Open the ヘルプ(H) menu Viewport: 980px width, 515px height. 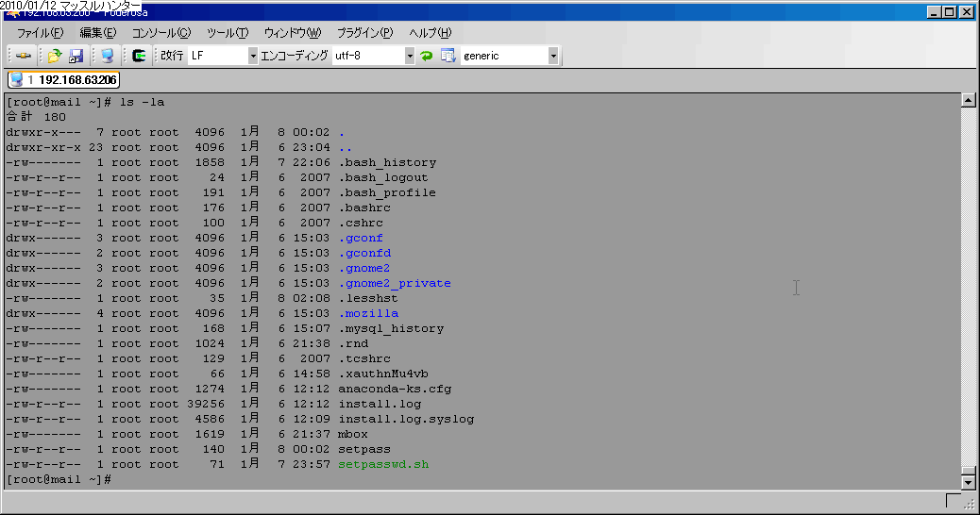click(430, 32)
